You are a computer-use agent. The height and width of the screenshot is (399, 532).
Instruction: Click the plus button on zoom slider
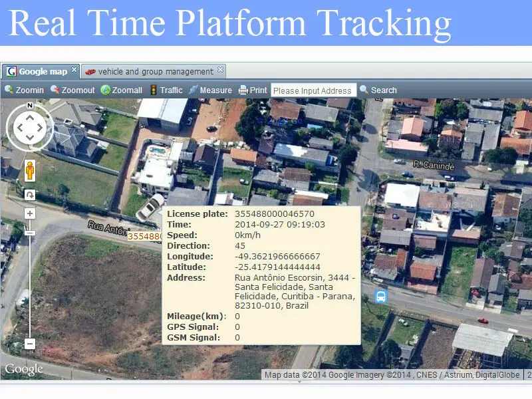(30, 213)
